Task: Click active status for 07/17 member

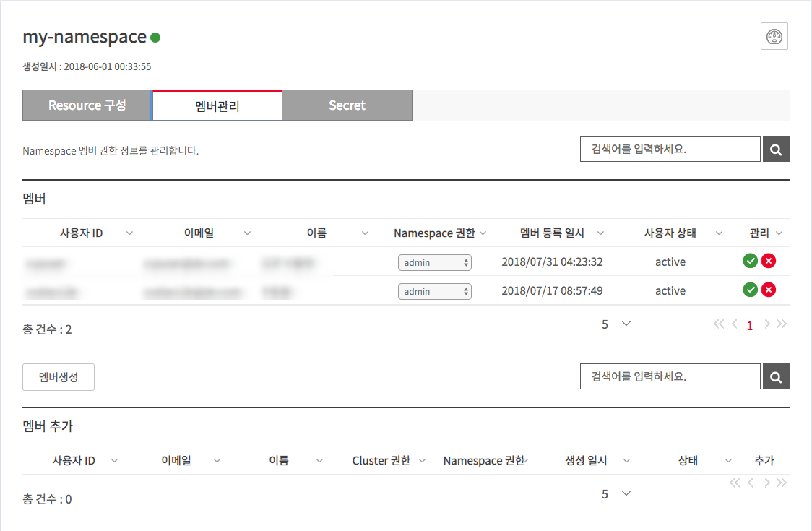Action: [670, 291]
